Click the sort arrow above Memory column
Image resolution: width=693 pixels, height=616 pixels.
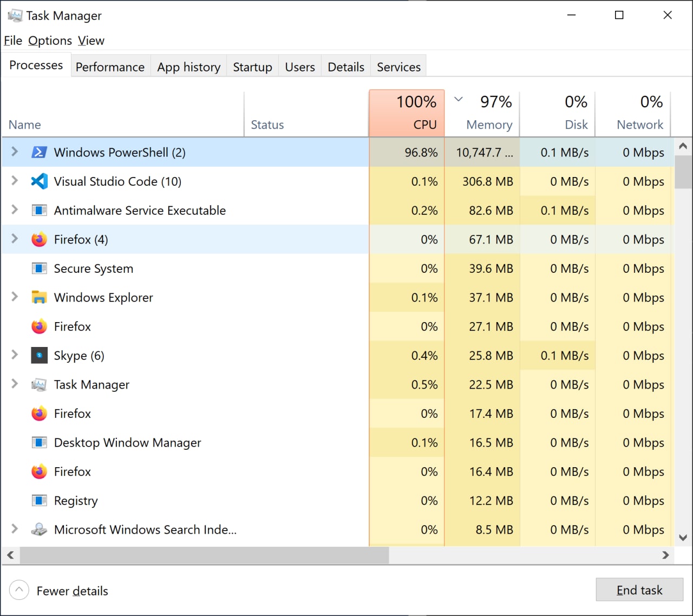pyautogui.click(x=459, y=99)
